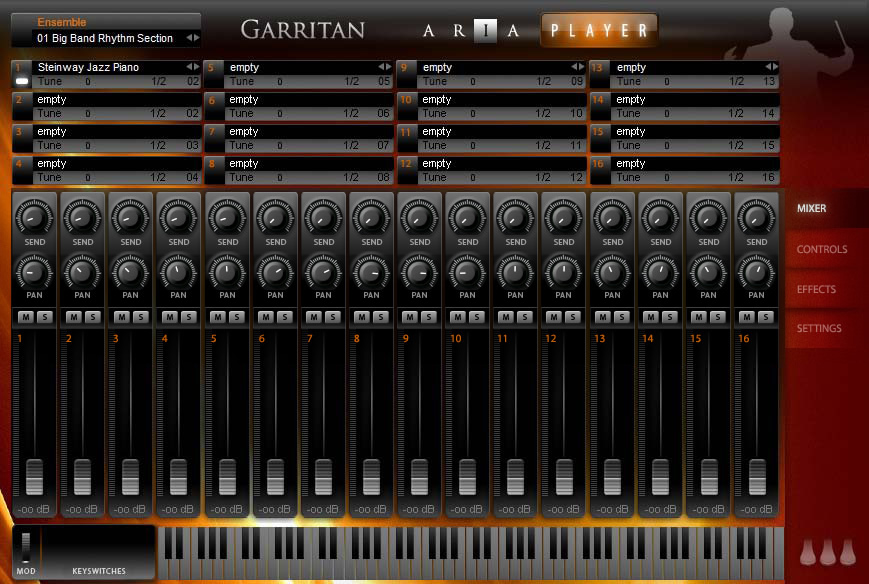Switch to the SETTINGS tab
The height and width of the screenshot is (584, 869).
pos(819,329)
